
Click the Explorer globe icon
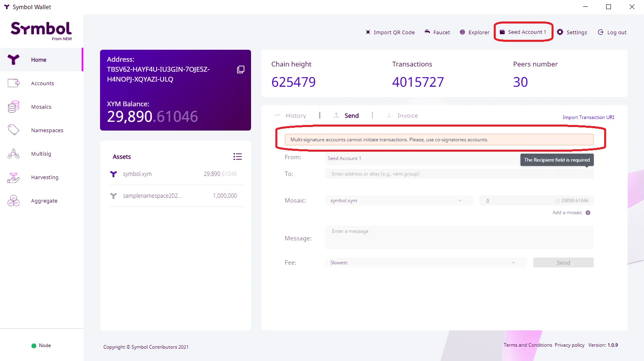point(463,32)
